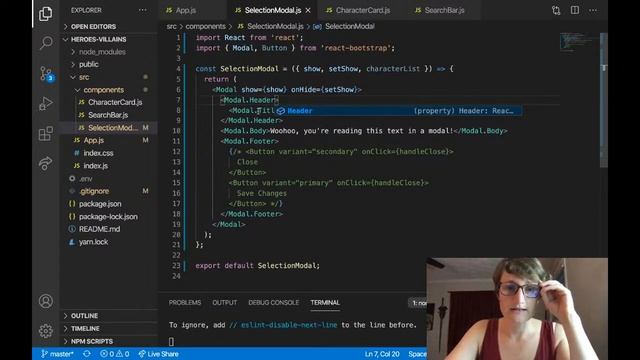Screen dimensions: 640x360
Task: Click Ln 7, Col 20 cursor position
Action: pyautogui.click(x=382, y=354)
